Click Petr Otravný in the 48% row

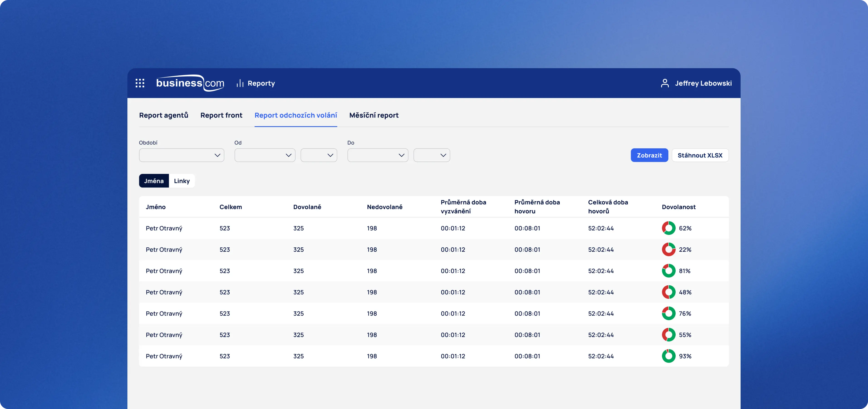[x=164, y=292]
